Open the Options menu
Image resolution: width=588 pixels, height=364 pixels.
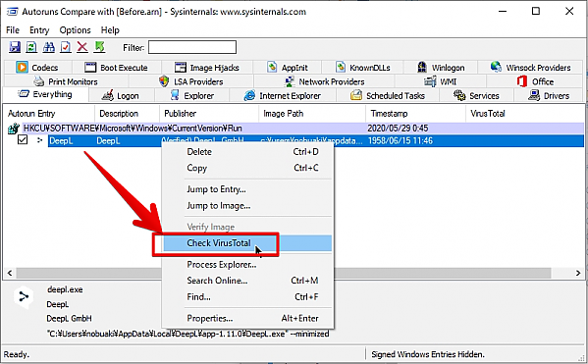(x=75, y=30)
